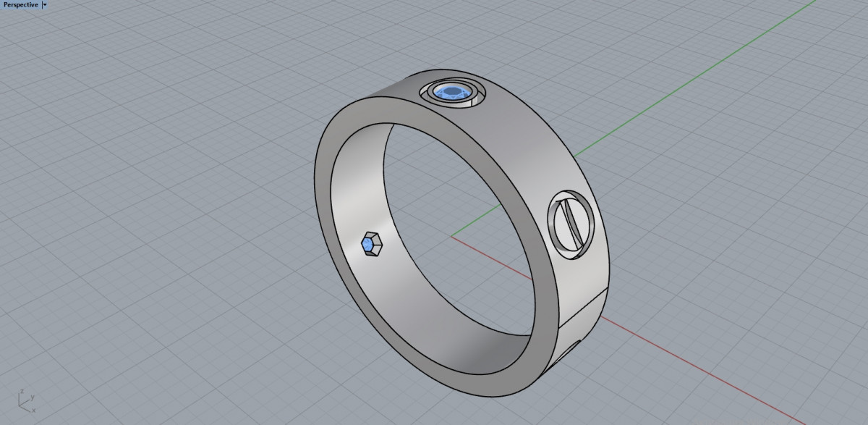The image size is (868, 425).
Task: Click empty grid space in the upper-right viewport
Action: point(759,145)
